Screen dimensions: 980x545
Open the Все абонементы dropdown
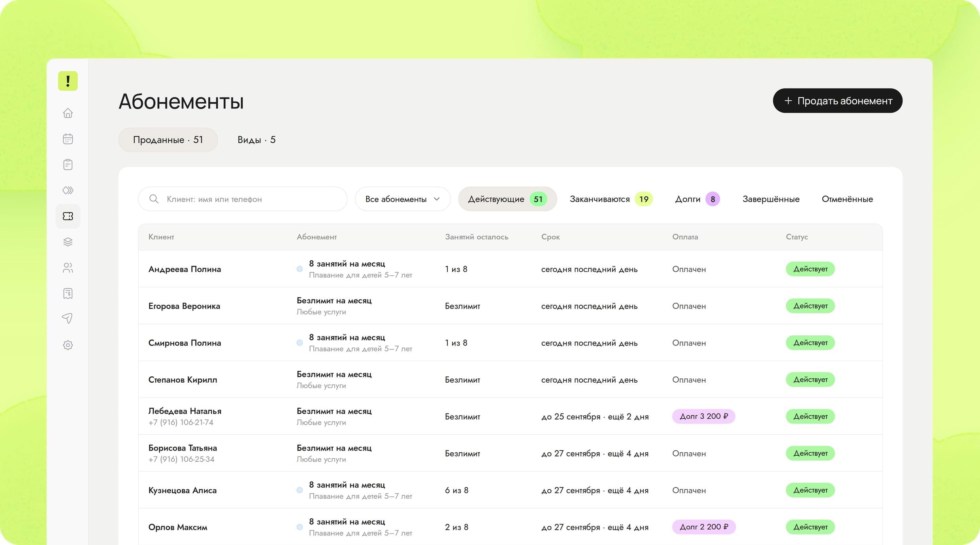(x=403, y=199)
